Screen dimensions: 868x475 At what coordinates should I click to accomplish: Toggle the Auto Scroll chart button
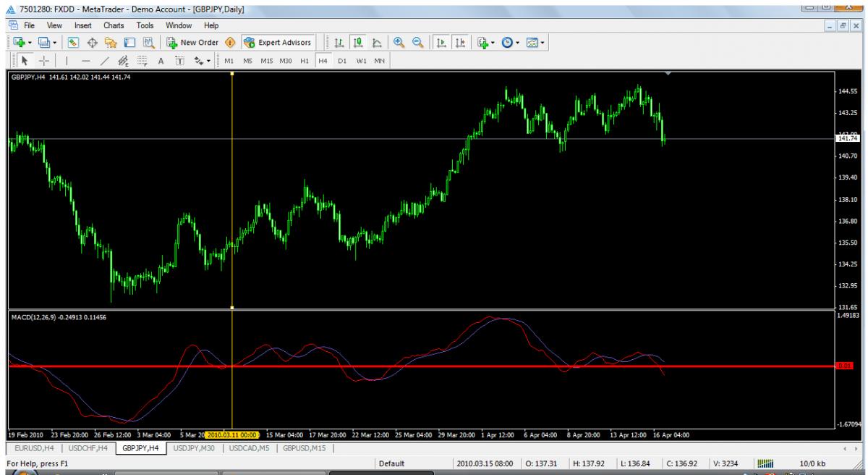pos(441,42)
